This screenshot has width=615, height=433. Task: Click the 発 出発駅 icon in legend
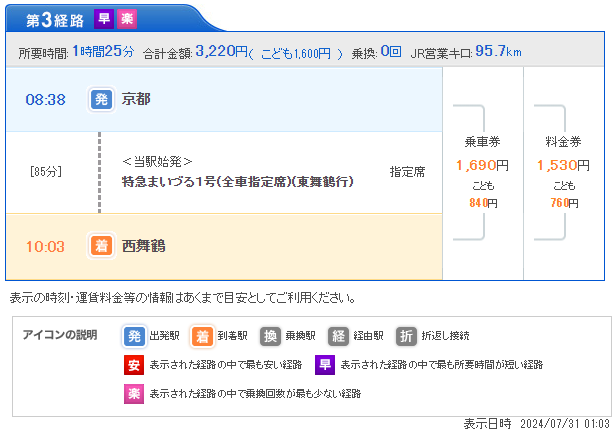[x=134, y=336]
